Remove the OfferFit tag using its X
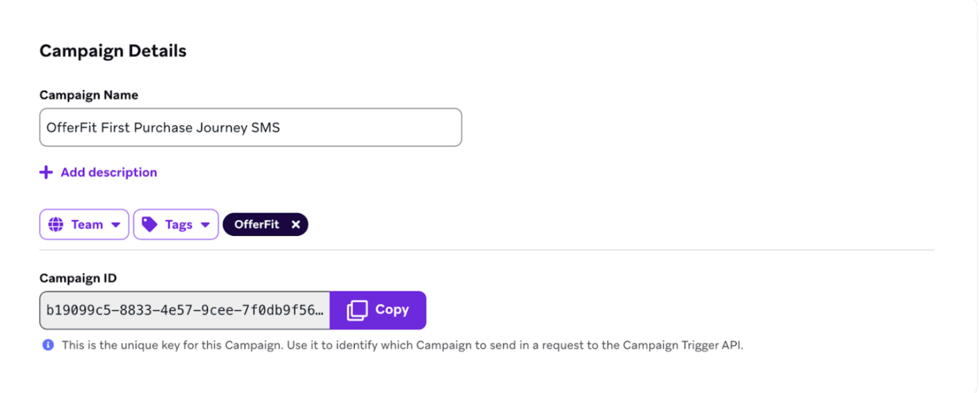Image resolution: width=980 pixels, height=393 pixels. 295,225
